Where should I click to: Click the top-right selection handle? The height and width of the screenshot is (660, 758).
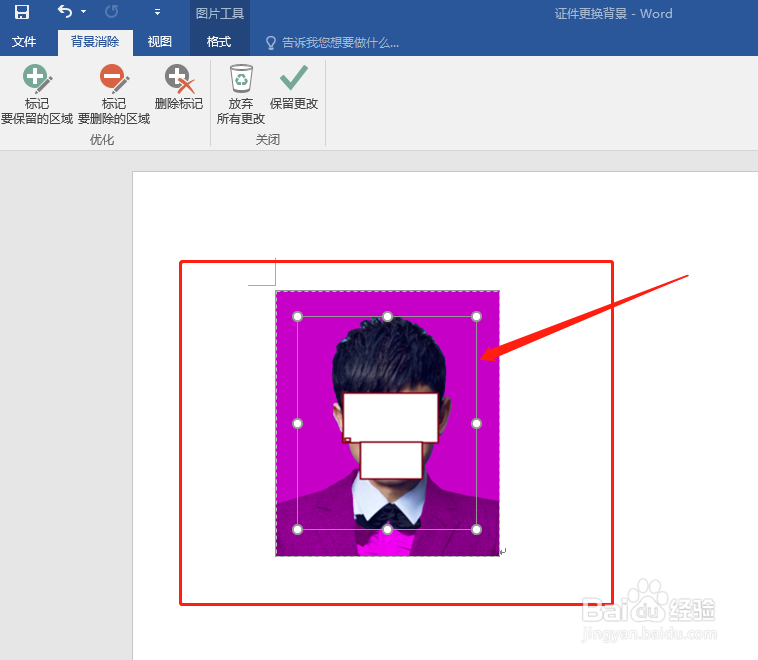point(476,317)
